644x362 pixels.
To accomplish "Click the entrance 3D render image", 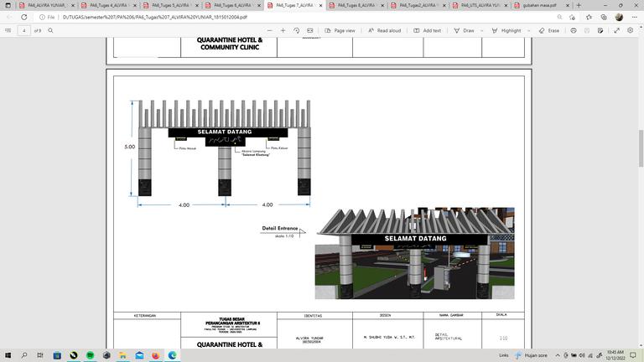I will coord(414,253).
